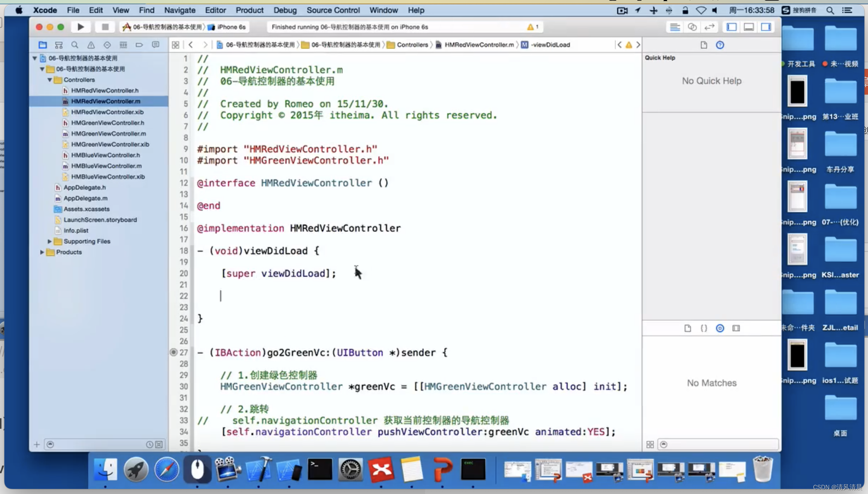Open the Report navigator tab
The height and width of the screenshot is (494, 868).
[156, 45]
